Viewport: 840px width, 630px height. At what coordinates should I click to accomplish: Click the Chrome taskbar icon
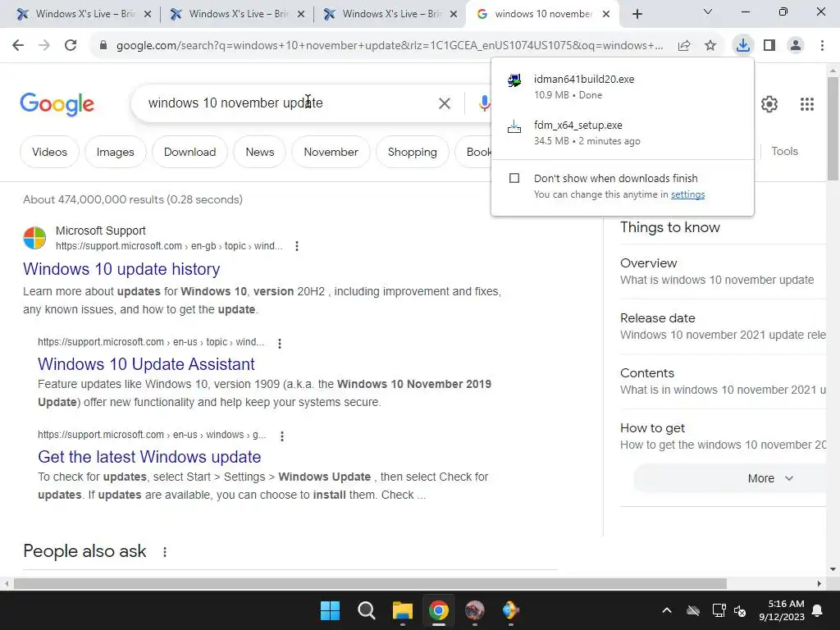click(x=439, y=610)
